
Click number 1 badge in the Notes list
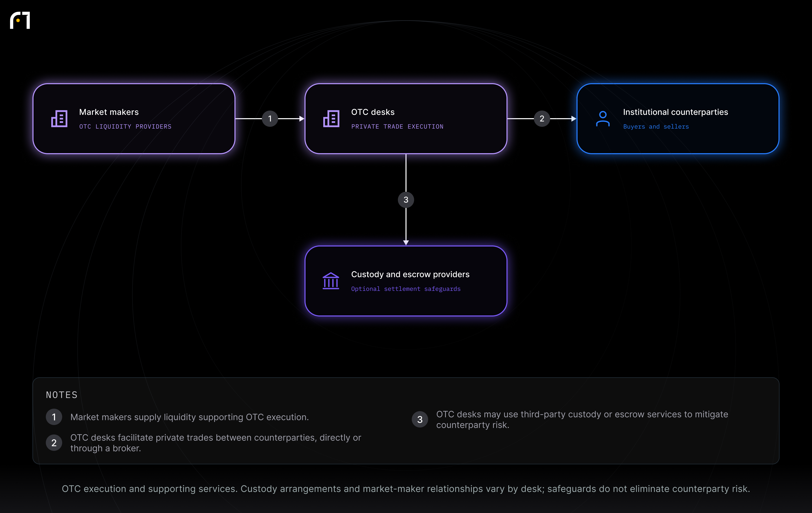(54, 417)
